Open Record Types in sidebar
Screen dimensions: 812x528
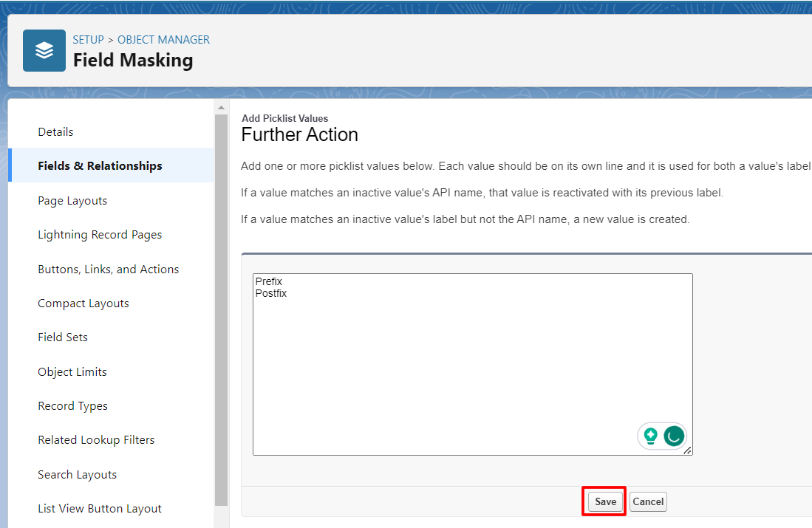[72, 406]
